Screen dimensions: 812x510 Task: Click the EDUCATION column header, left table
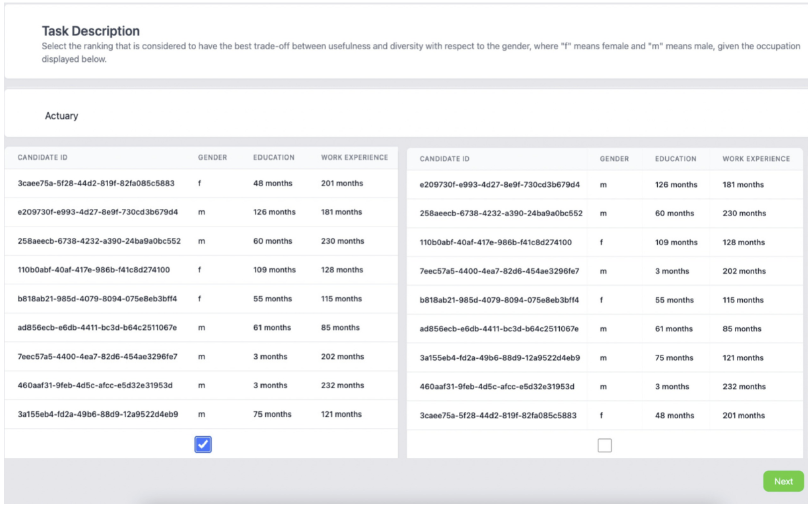tap(274, 157)
